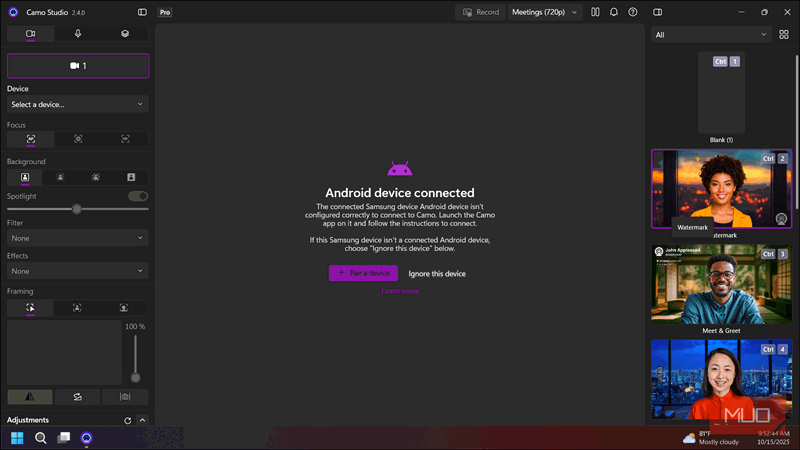Toggle the left sidebar panel icon
Viewport: 800px width, 450px height.
(x=142, y=12)
